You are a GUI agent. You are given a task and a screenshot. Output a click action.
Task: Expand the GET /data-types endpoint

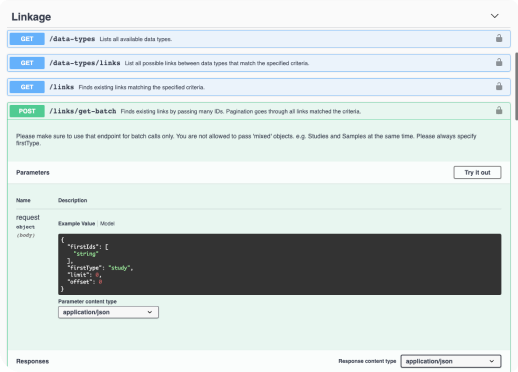259,39
